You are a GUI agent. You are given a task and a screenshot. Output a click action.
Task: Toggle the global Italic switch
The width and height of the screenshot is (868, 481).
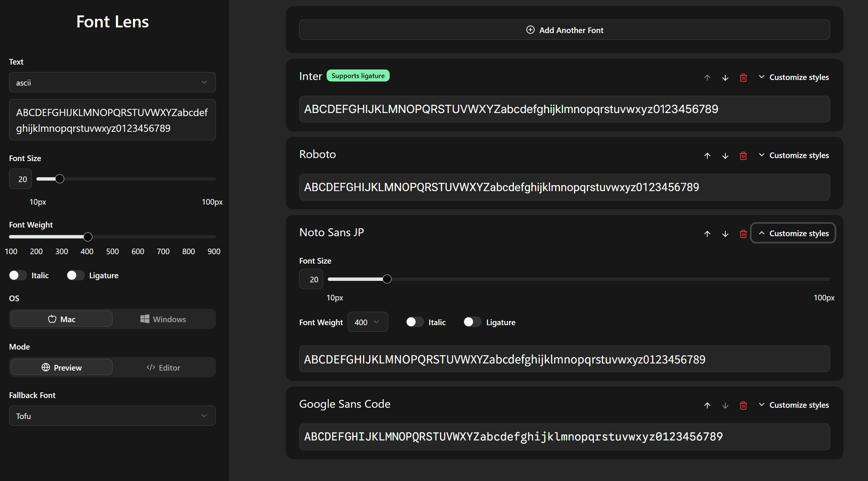coord(18,275)
